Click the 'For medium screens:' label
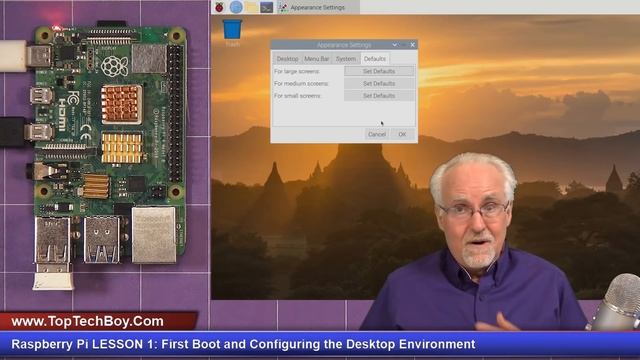640x360 pixels. (301, 84)
